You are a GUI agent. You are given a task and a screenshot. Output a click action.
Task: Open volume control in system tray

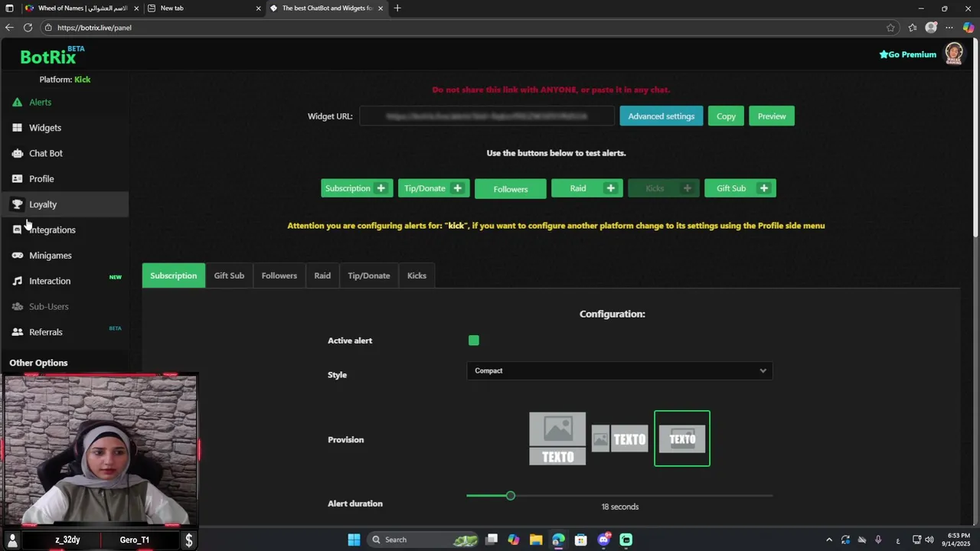pos(931,540)
